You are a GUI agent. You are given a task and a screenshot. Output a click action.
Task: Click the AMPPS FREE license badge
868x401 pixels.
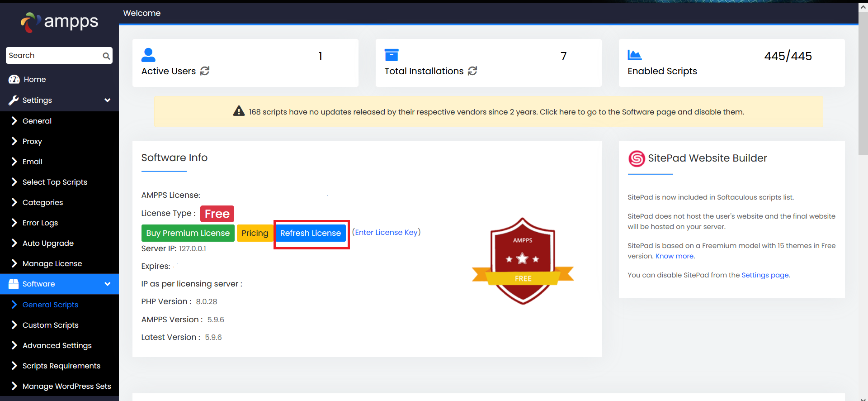[x=523, y=261]
